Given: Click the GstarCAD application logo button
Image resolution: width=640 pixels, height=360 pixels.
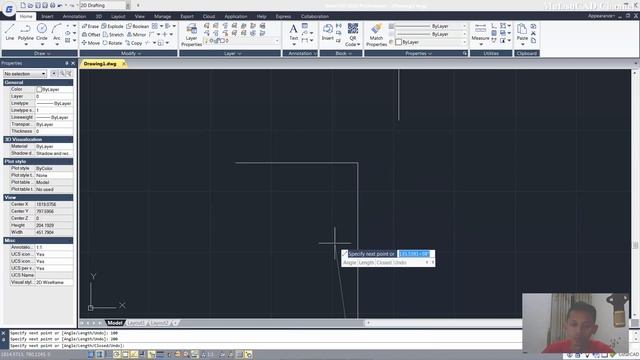Looking at the screenshot, I should coord(9,9).
